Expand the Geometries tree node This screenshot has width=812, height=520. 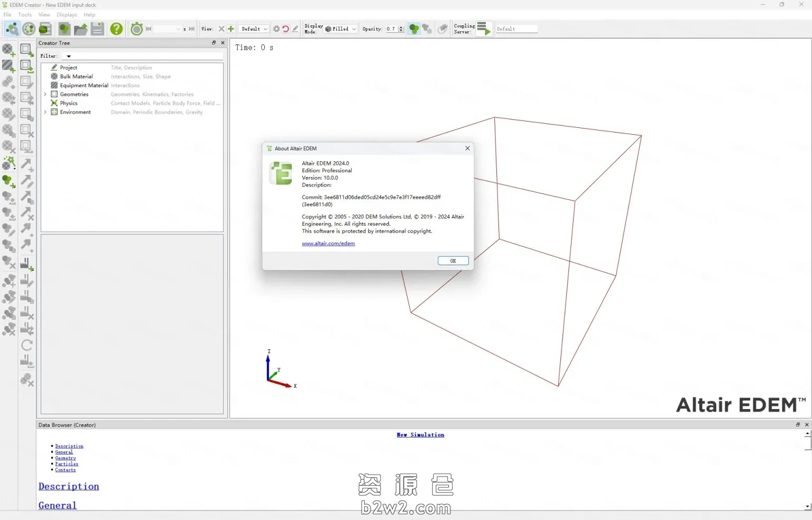(45, 95)
